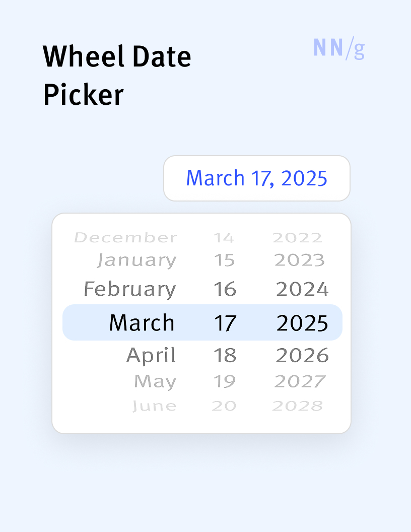Viewport: 411px width, 532px height.
Task: Select April in the month wheel
Action: pyautogui.click(x=151, y=355)
